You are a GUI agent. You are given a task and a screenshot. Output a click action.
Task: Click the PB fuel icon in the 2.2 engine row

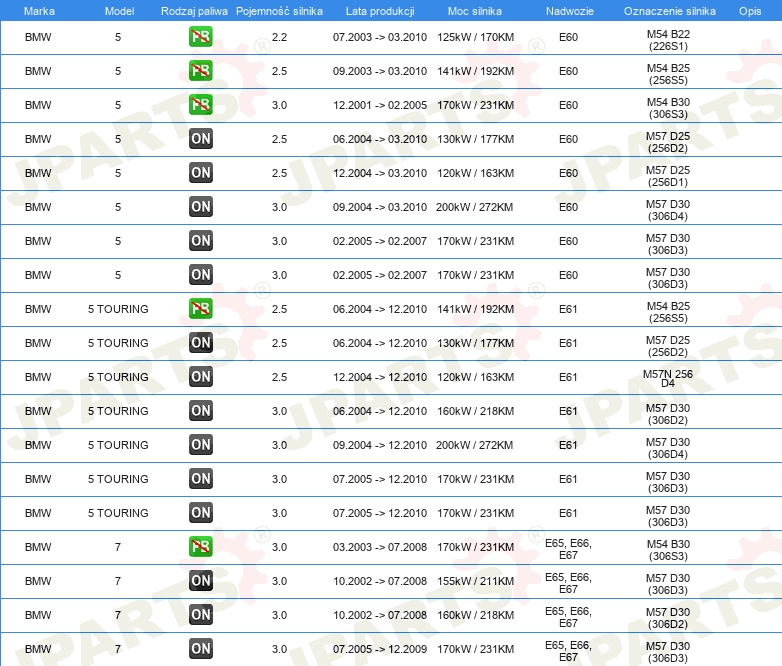point(200,37)
